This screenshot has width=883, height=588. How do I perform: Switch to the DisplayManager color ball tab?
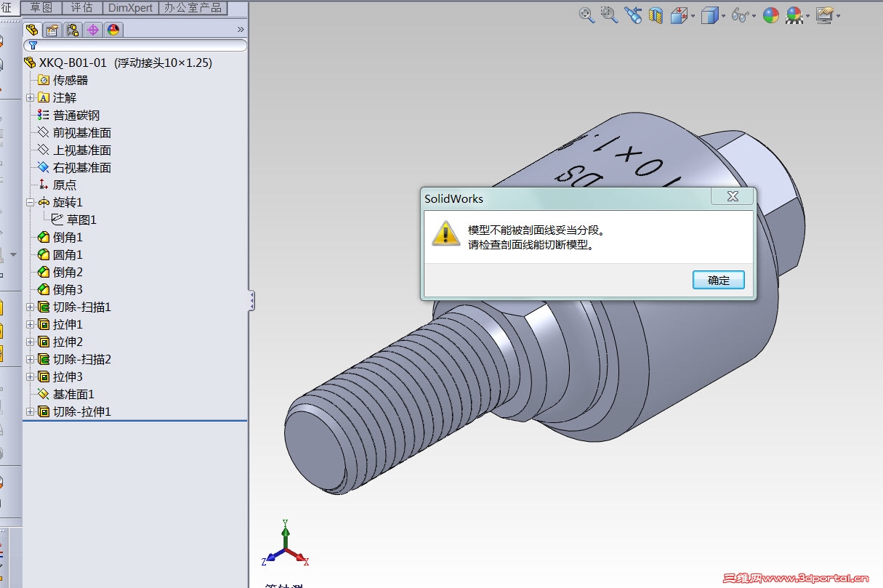[x=113, y=30]
